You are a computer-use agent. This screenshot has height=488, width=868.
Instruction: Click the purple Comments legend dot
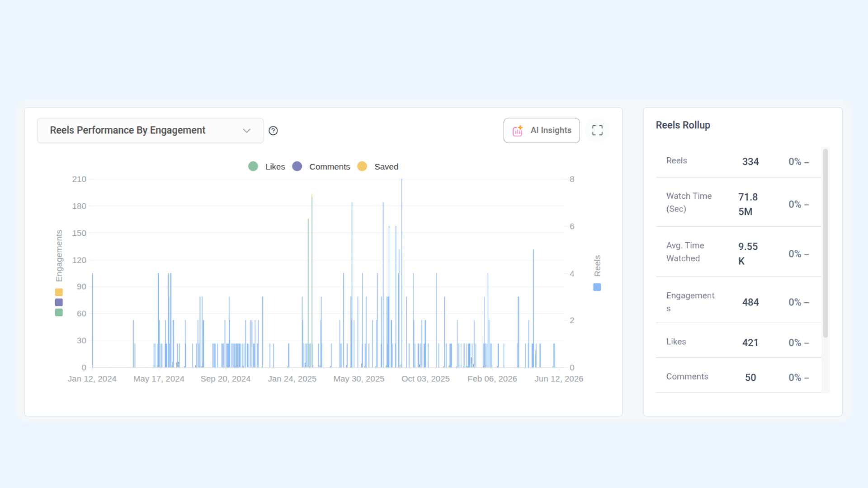[x=297, y=166]
